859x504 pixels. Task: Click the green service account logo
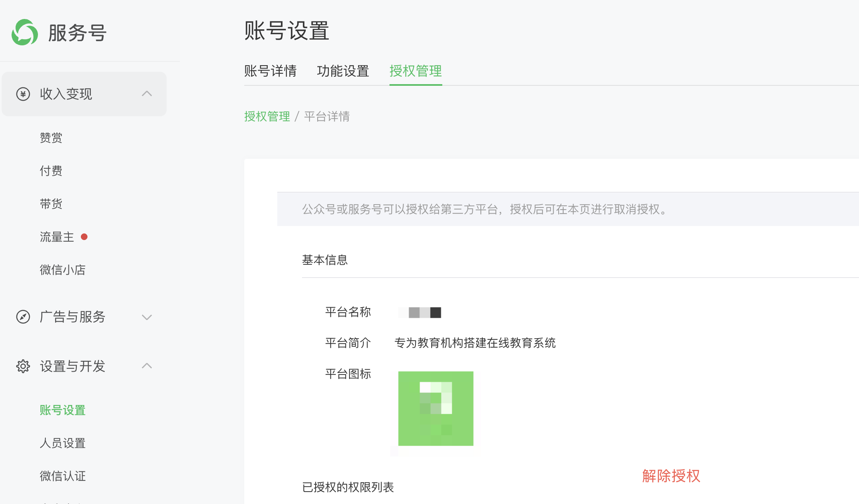coord(25,33)
